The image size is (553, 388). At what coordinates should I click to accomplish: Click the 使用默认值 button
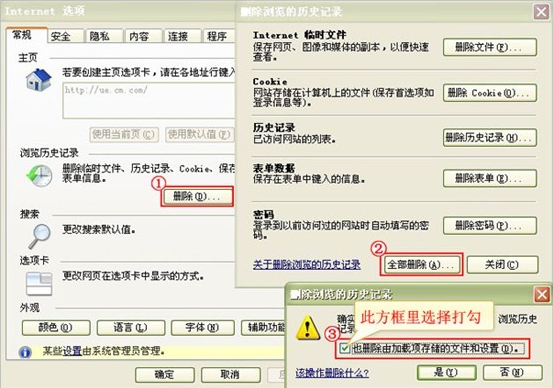pyautogui.click(x=200, y=134)
